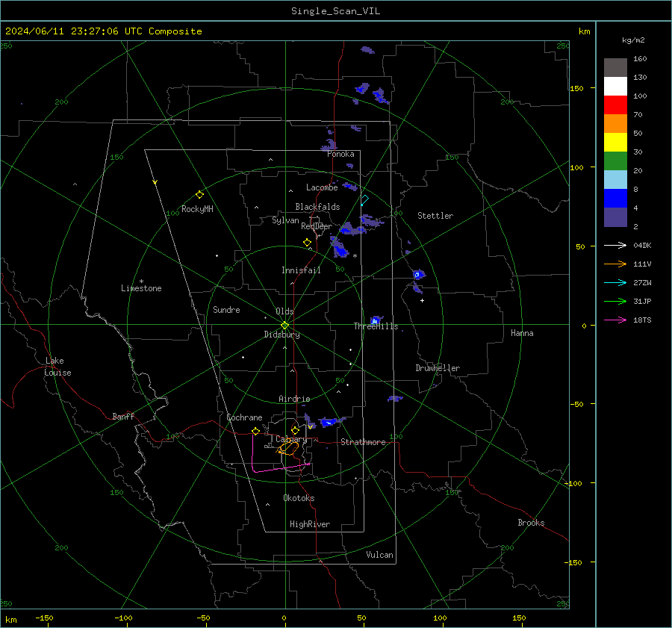
Task: Click the Innisfail city label
Action: [301, 270]
